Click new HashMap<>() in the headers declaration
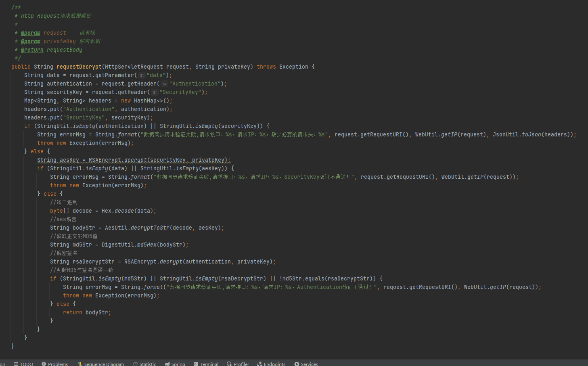Screen dimensions: 588x366 (145, 100)
